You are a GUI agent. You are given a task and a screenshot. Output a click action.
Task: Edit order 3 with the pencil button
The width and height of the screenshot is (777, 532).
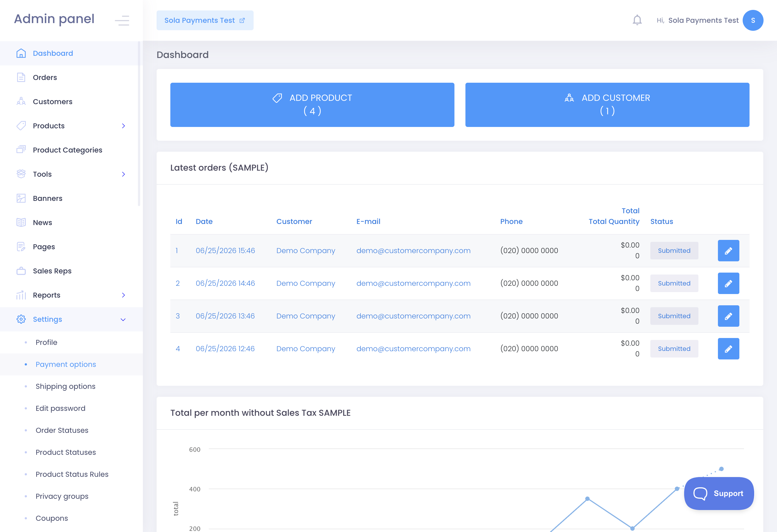729,316
